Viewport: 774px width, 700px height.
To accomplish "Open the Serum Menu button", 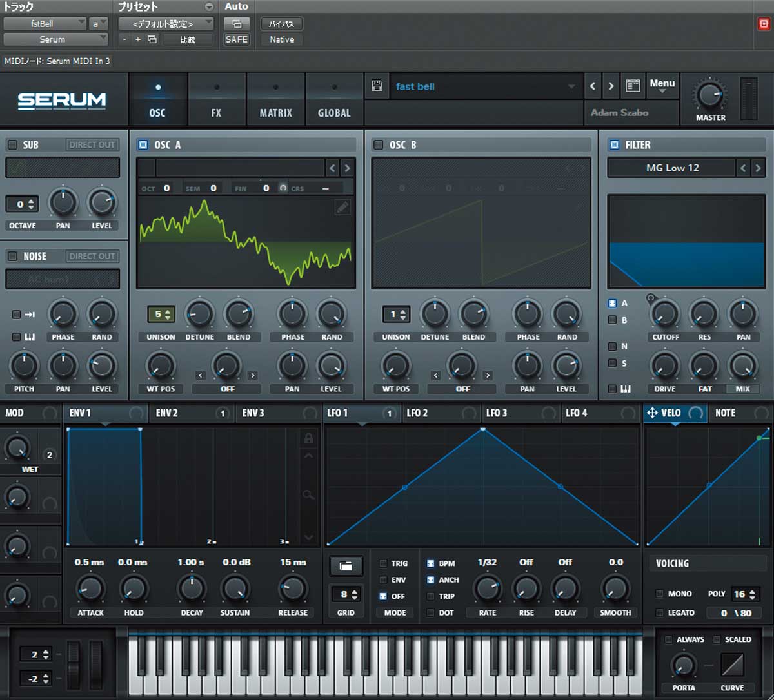I will 662,86.
